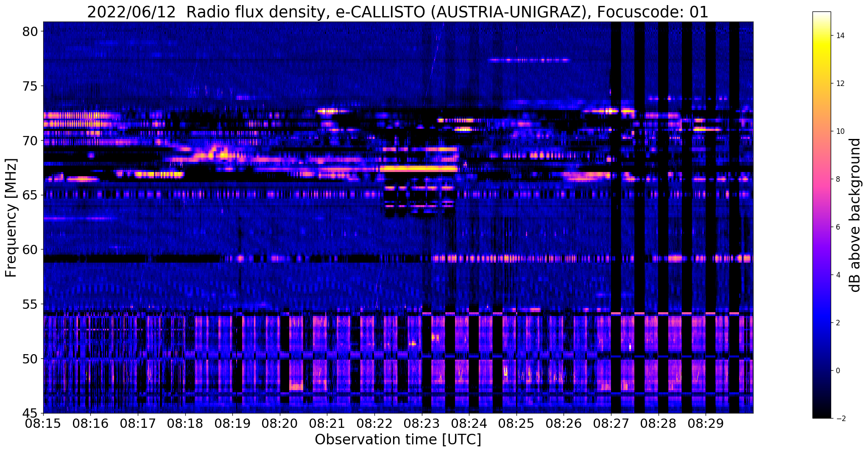Click the plot title mentioning AUSTRIA-UNIGRAZ
The image size is (868, 452).
397,12
